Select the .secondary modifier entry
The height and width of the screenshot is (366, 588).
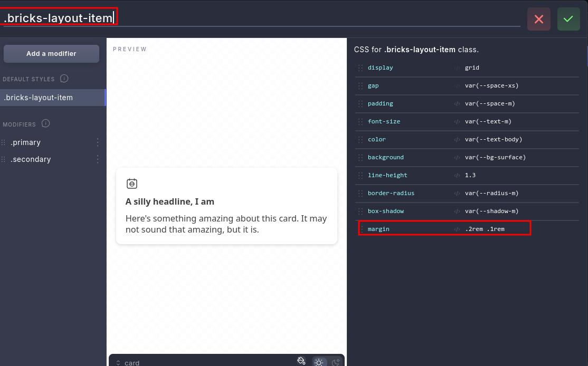click(x=31, y=159)
